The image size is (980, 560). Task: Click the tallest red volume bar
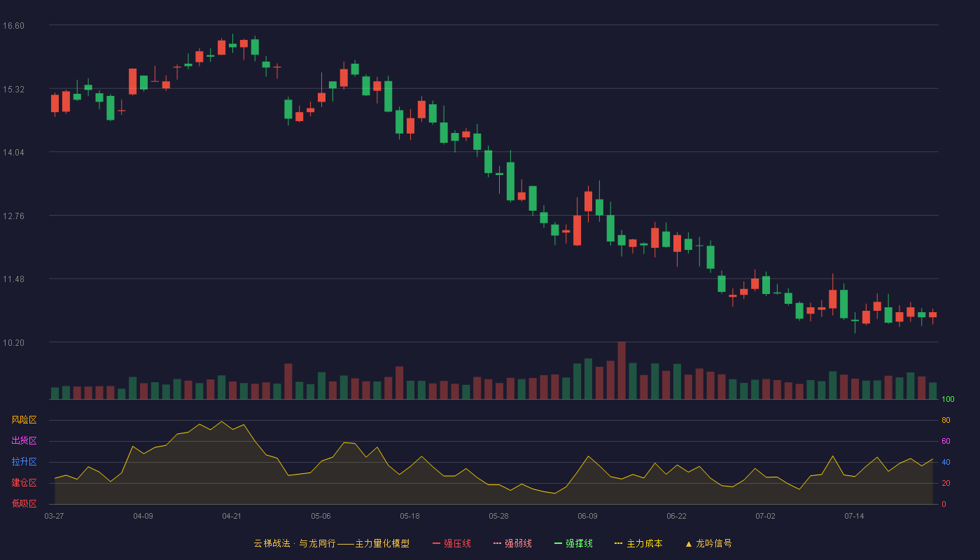click(622, 370)
